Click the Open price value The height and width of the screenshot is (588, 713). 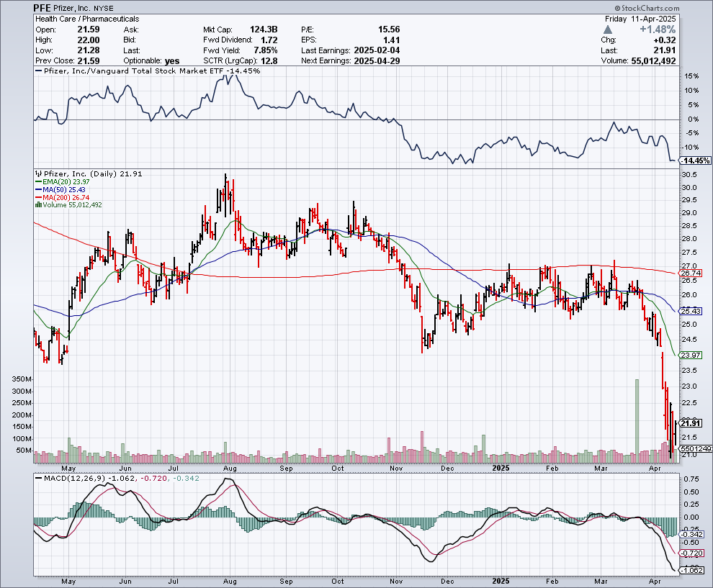tap(88, 29)
